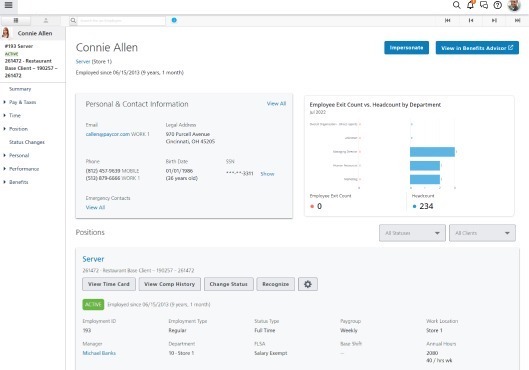Click the Department value 10 - Store 1
This screenshot has width=529, height=370.
(181, 353)
